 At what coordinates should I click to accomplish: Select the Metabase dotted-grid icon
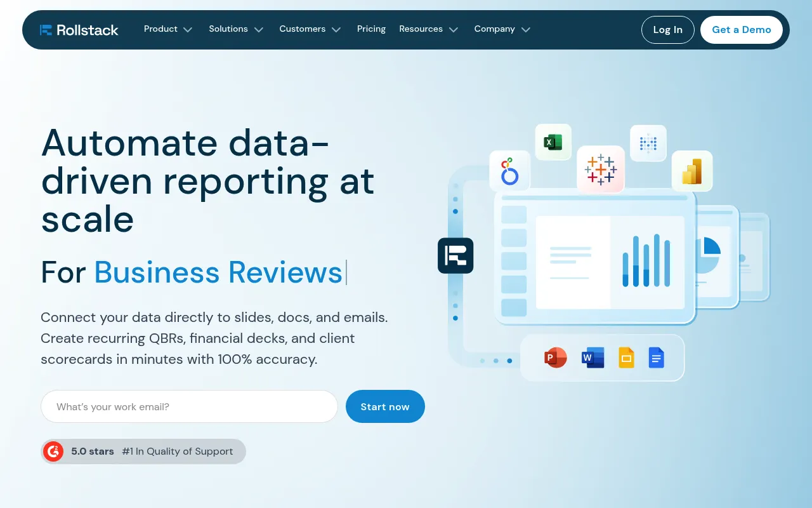tap(648, 143)
